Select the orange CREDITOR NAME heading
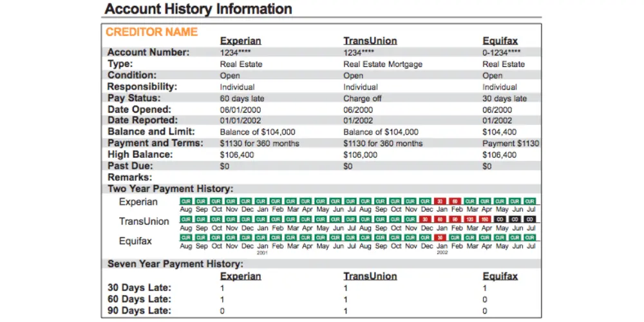The height and width of the screenshot is (322, 644). coord(151,32)
